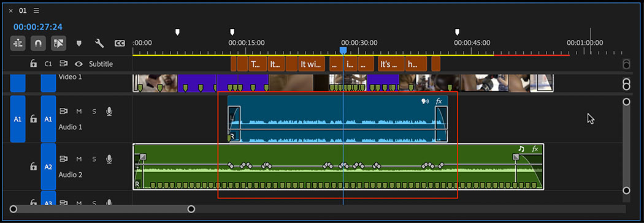This screenshot has width=644, height=223.
Task: Click the Audio 1 voice-over record microphone
Action: tap(109, 111)
